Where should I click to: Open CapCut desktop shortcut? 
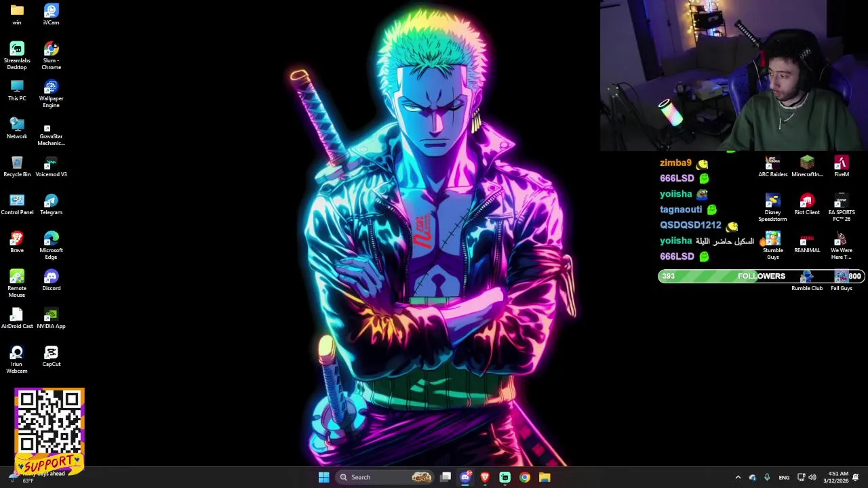click(51, 356)
